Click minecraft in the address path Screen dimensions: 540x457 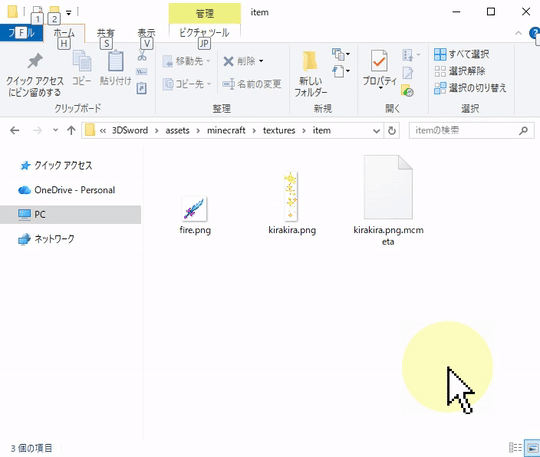226,131
